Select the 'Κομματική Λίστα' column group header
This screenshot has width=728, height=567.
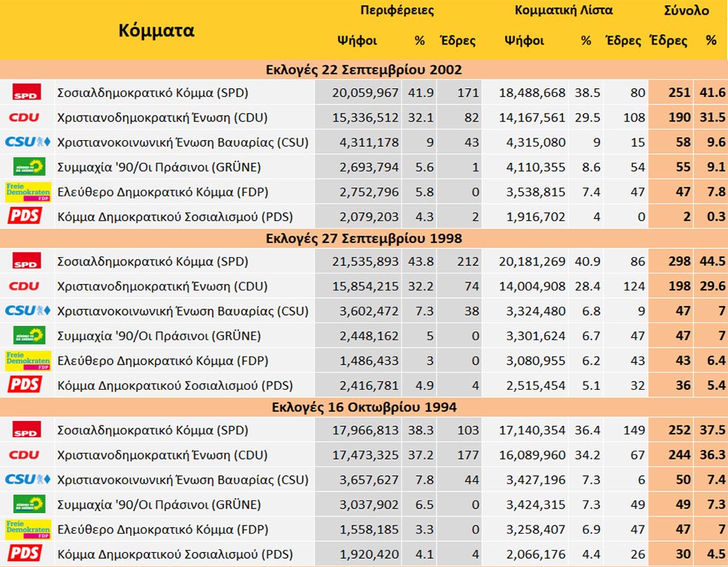pos(564,10)
